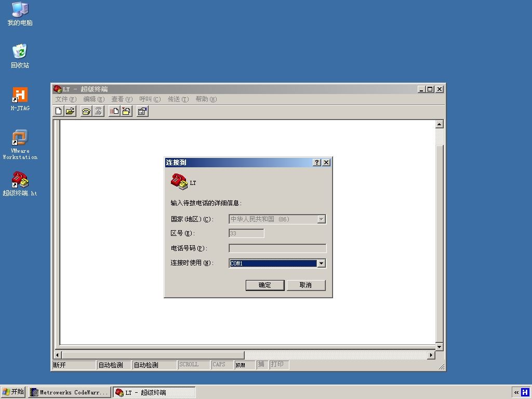The image size is (532, 399).
Task: Click the Receive file toolbar icon
Action: pyautogui.click(x=126, y=111)
